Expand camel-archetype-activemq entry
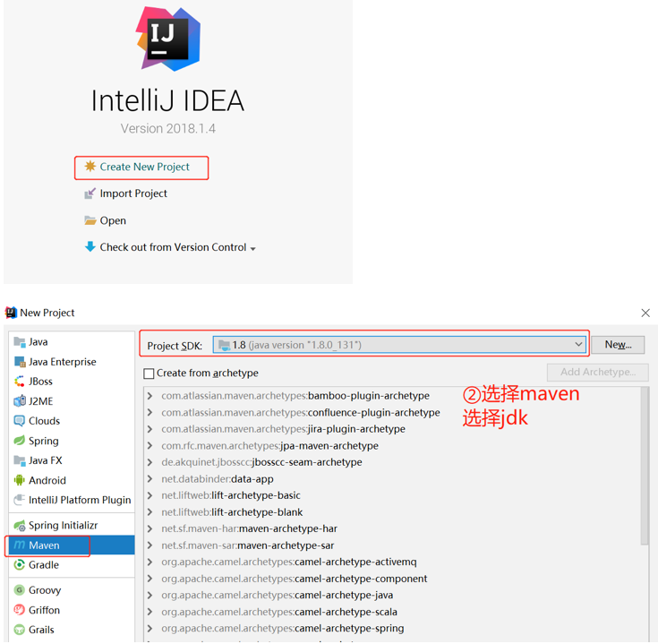 (150, 562)
